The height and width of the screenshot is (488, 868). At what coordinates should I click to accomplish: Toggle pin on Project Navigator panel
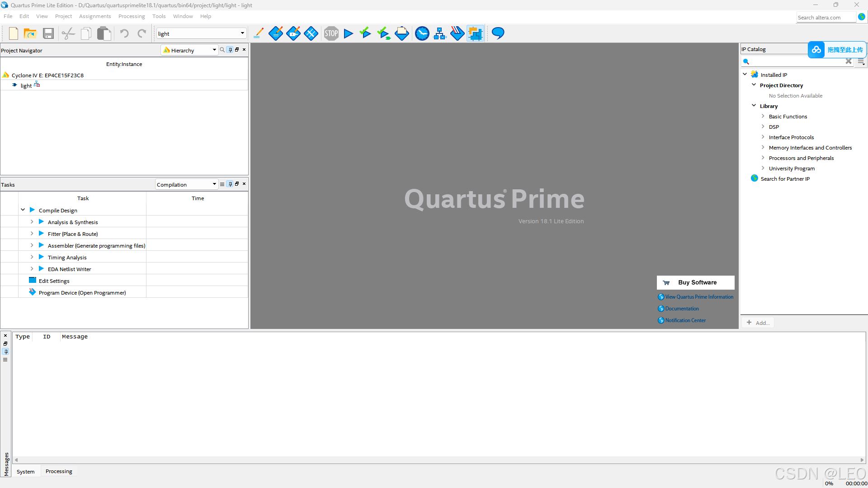coord(230,50)
